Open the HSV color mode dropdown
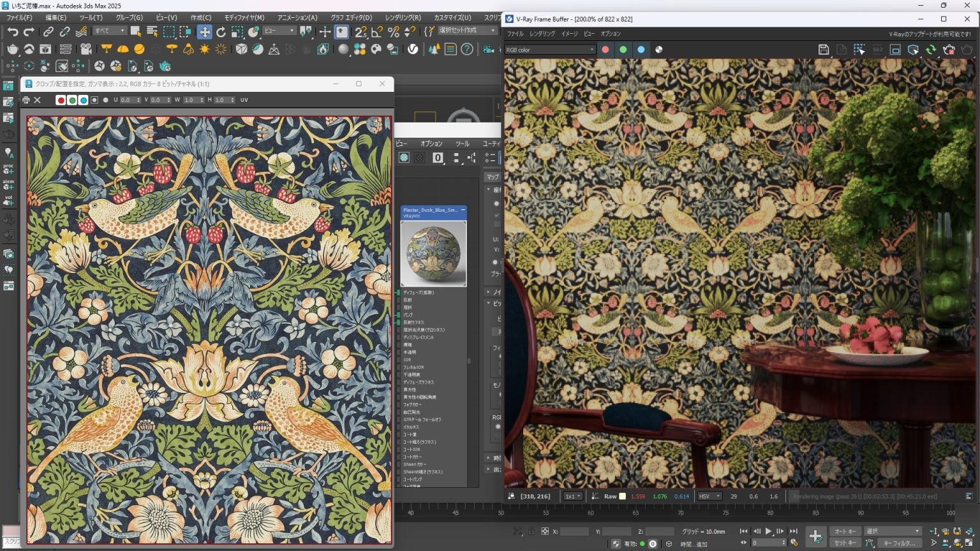Image resolution: width=980 pixels, height=551 pixels. pos(709,496)
